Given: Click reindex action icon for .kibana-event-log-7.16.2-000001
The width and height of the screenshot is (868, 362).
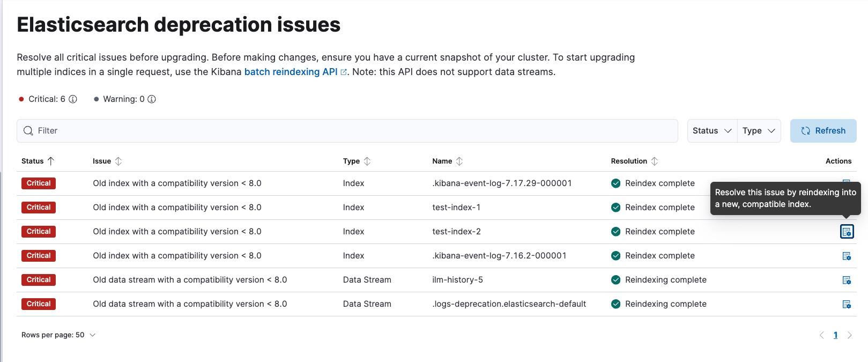Looking at the screenshot, I should pos(847,256).
